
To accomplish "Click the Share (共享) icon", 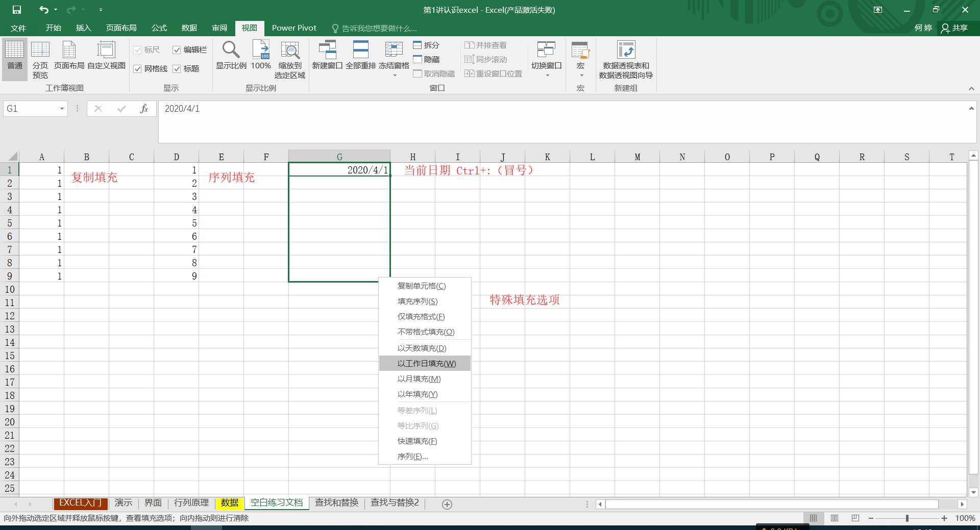I will click(954, 28).
